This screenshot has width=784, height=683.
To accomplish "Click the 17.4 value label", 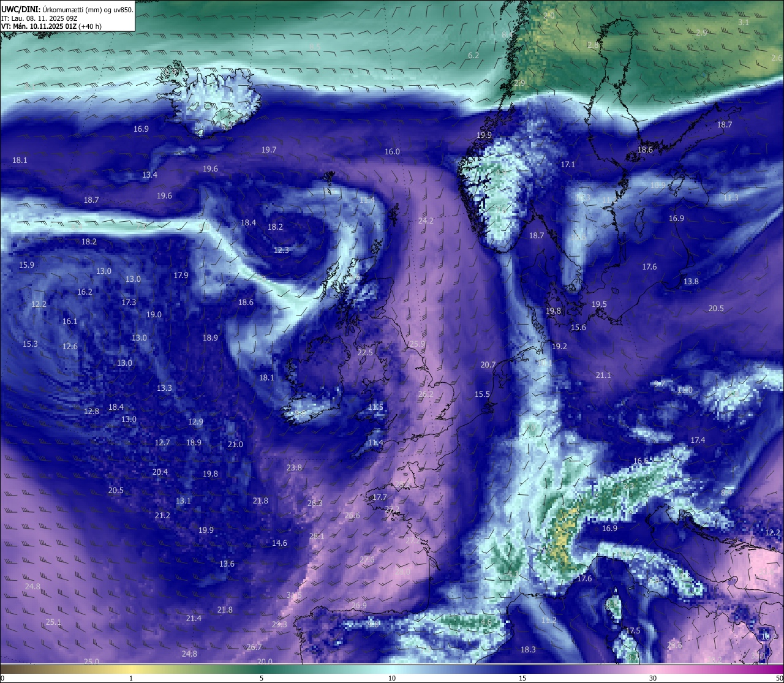I will (698, 440).
